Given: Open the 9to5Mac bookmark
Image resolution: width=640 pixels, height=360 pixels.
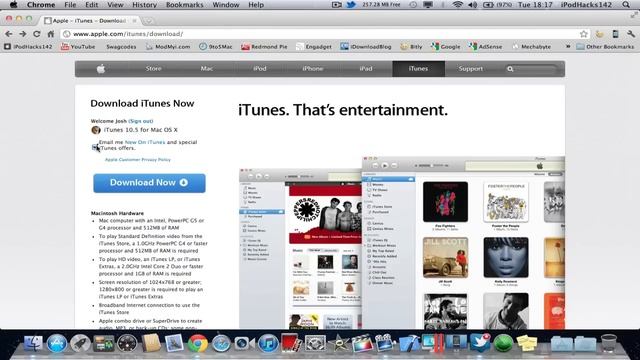Looking at the screenshot, I should (216, 47).
